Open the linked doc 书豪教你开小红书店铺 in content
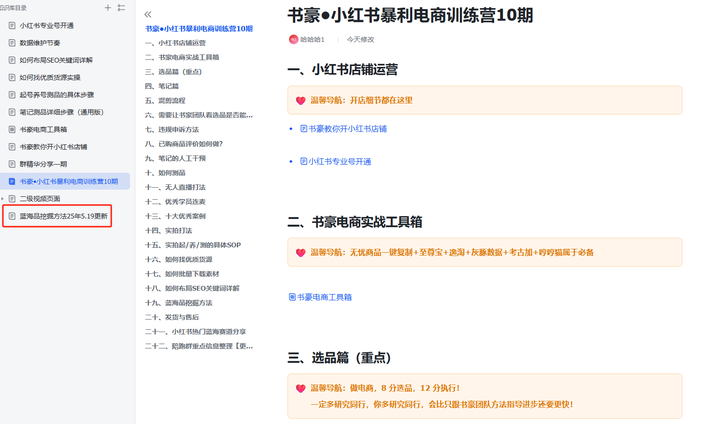The height and width of the screenshot is (424, 720). click(343, 129)
